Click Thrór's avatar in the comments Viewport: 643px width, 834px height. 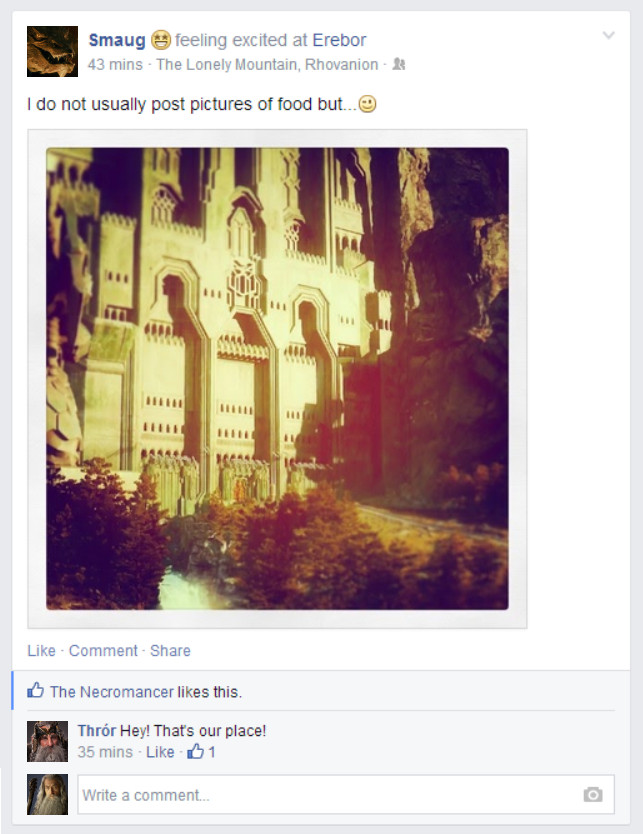47,741
